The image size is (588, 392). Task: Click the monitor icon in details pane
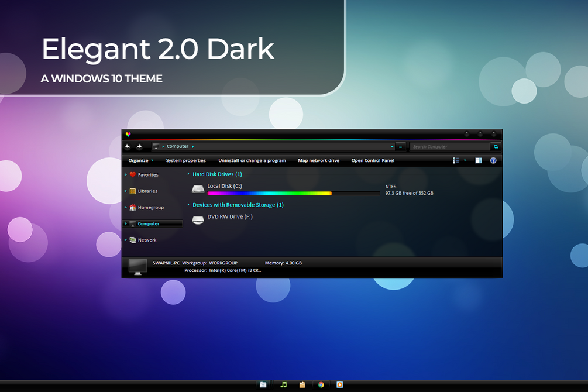[137, 267]
